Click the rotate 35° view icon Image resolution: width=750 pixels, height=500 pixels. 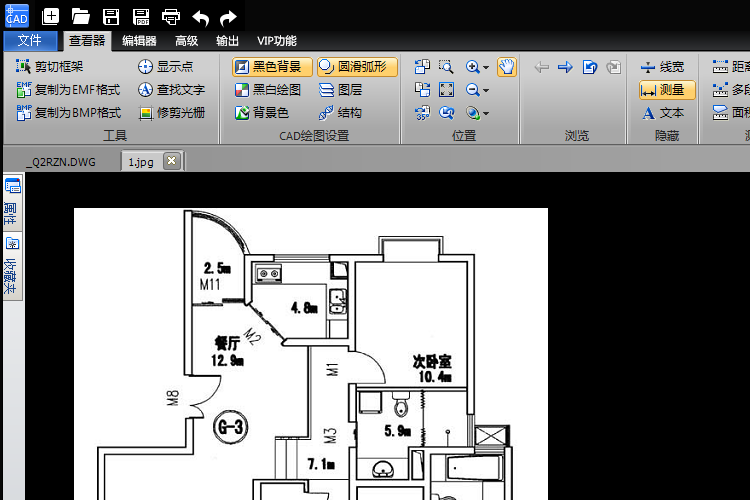pos(422,113)
